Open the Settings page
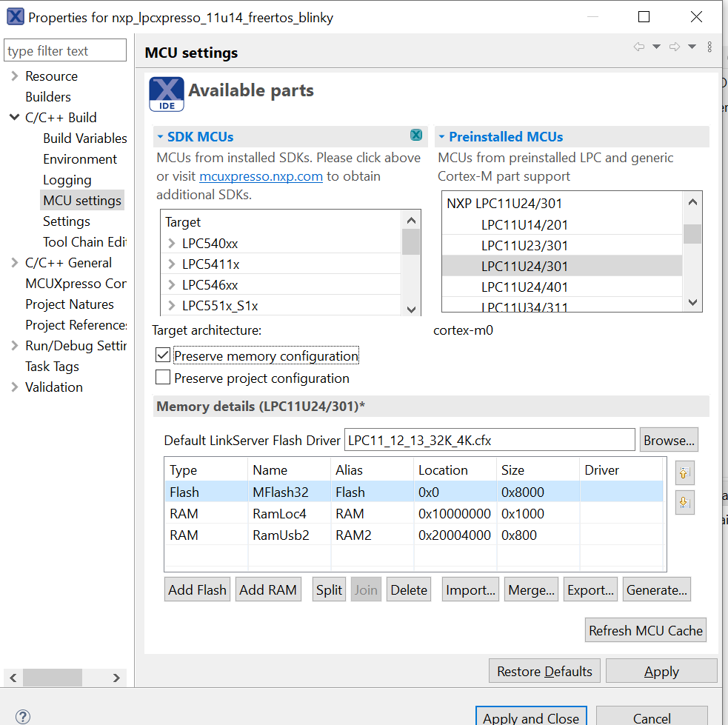 point(67,221)
